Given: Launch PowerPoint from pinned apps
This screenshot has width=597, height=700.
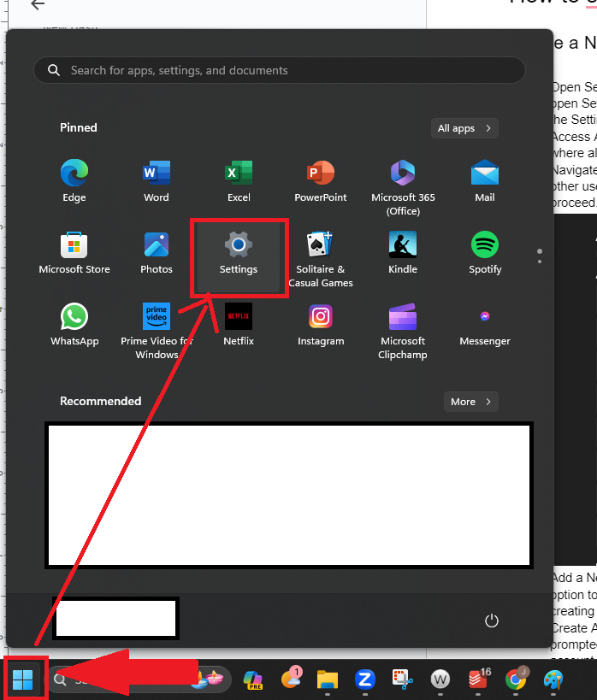Looking at the screenshot, I should click(x=321, y=181).
